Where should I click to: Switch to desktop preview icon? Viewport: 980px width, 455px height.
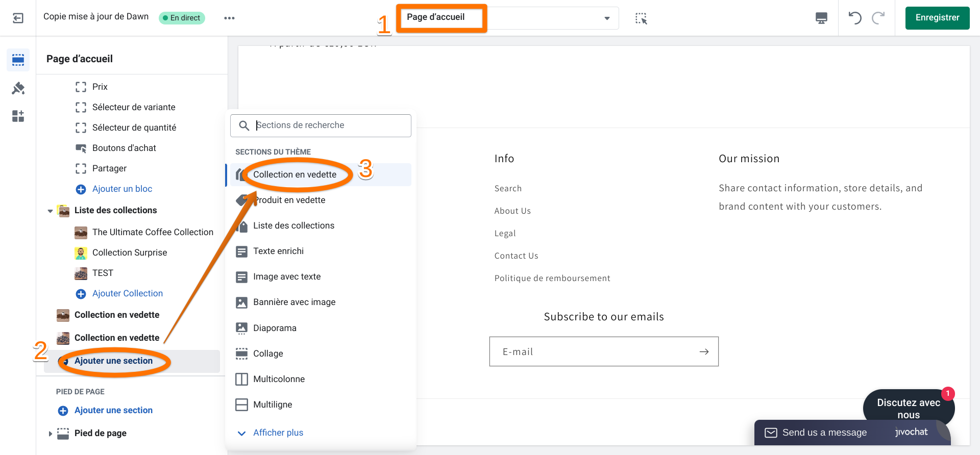821,18
